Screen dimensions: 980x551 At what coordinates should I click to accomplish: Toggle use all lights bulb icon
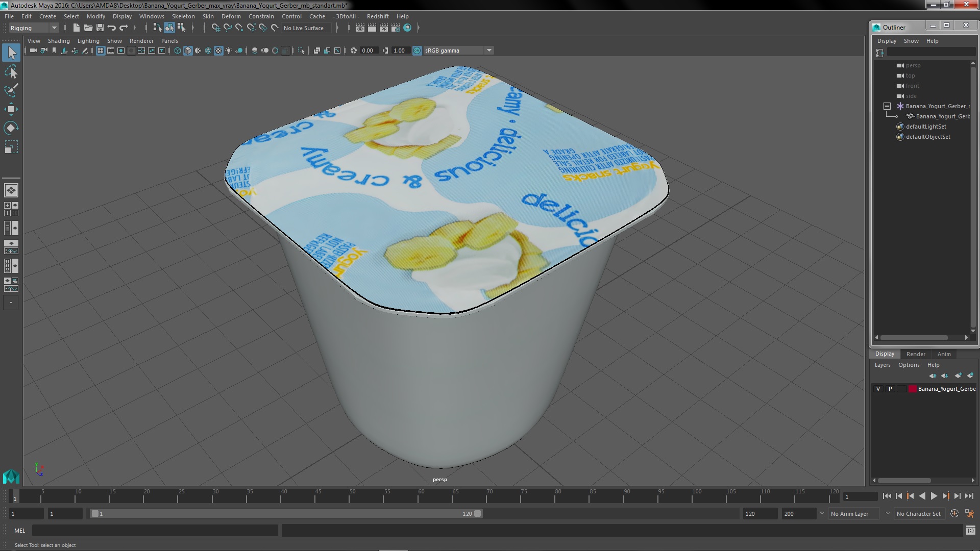[x=229, y=51]
